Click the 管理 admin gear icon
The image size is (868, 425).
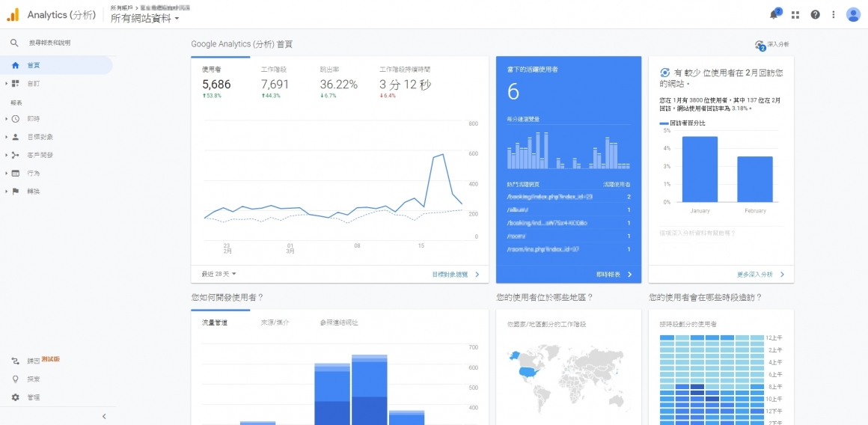(x=16, y=397)
